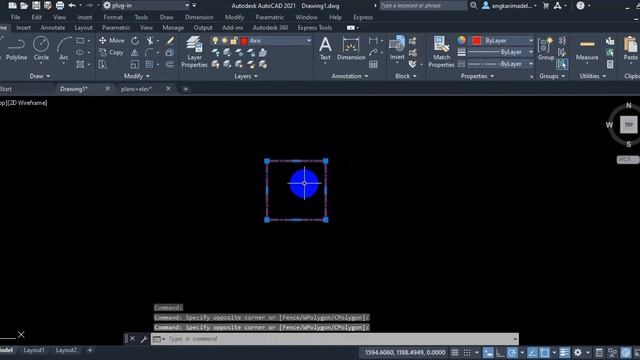
Task: Click the TOP face of ViewCube
Action: [629, 124]
